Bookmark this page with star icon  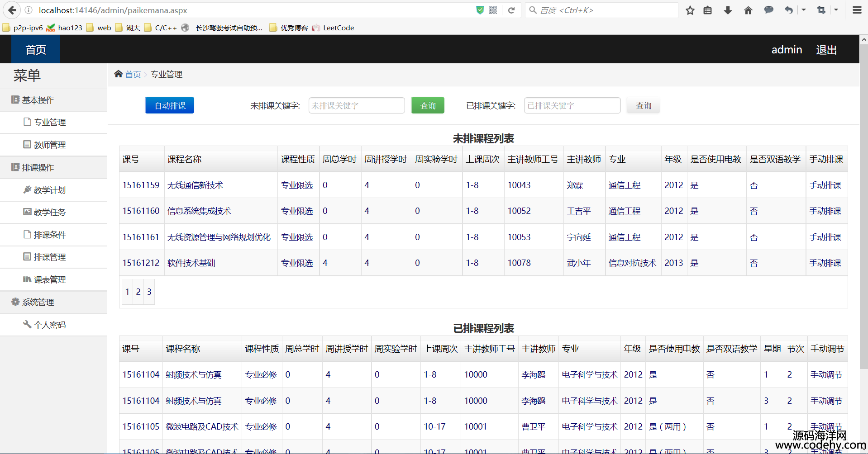click(x=690, y=10)
